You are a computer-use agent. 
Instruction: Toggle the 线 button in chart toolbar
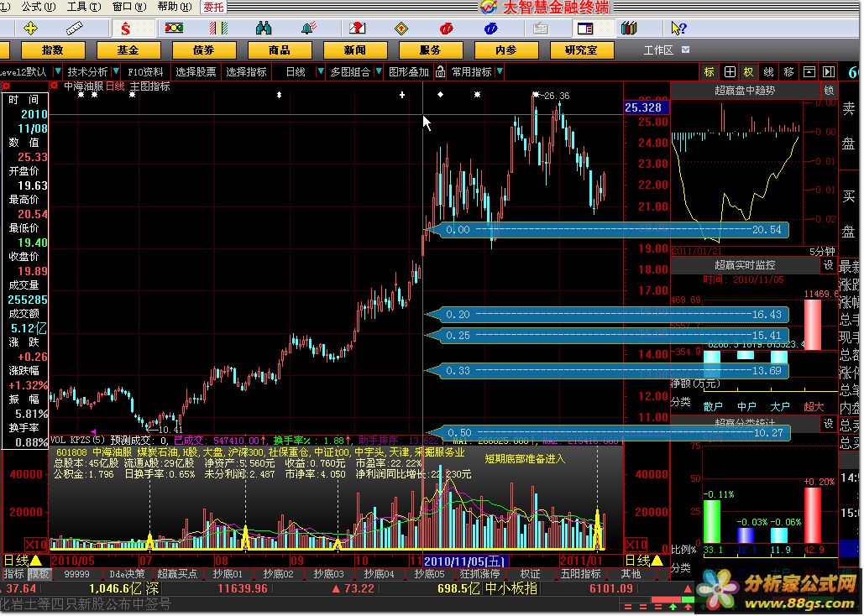(x=768, y=71)
